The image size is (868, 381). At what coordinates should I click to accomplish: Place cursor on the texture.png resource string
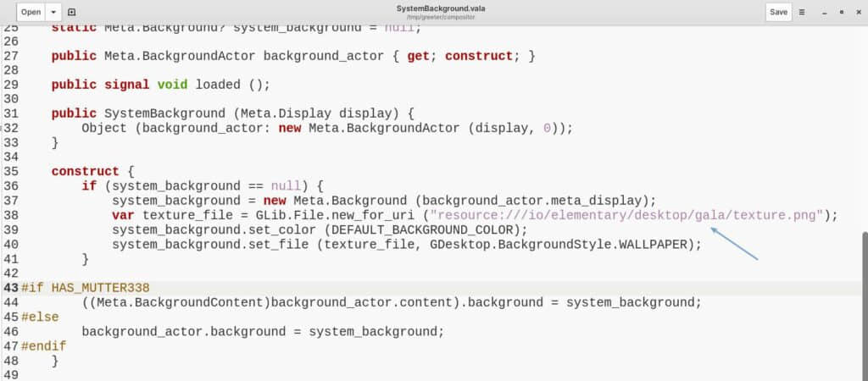[x=626, y=215]
